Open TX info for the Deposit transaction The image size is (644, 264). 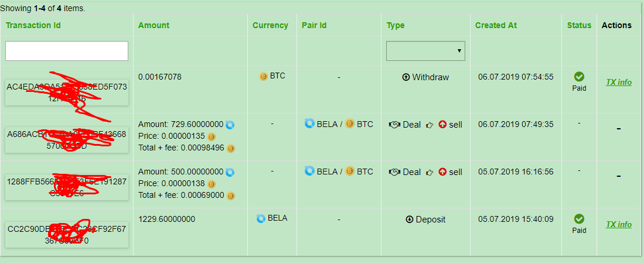coord(618,225)
